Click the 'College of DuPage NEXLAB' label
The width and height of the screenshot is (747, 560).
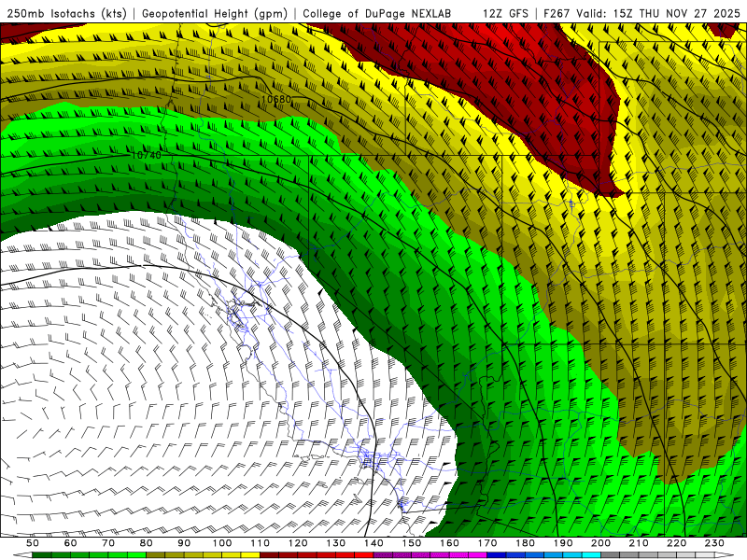[x=377, y=13]
